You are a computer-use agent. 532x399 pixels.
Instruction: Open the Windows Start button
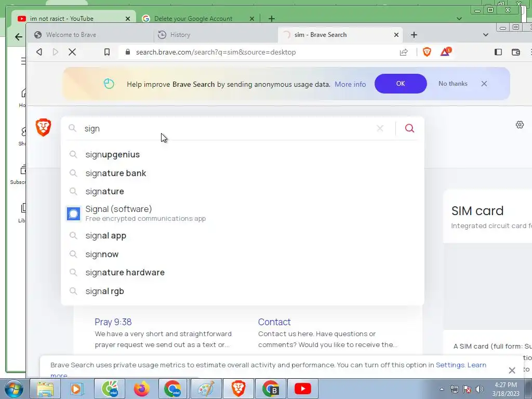14,389
